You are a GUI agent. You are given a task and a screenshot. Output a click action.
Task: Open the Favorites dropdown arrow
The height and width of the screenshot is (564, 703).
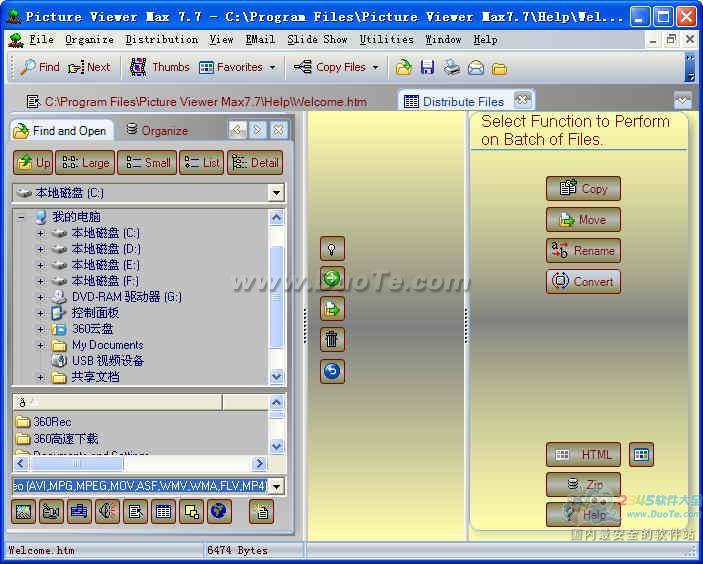tap(272, 67)
